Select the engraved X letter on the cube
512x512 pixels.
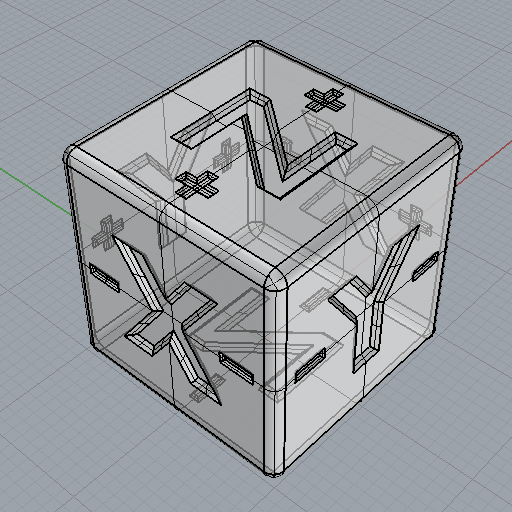tap(167, 319)
